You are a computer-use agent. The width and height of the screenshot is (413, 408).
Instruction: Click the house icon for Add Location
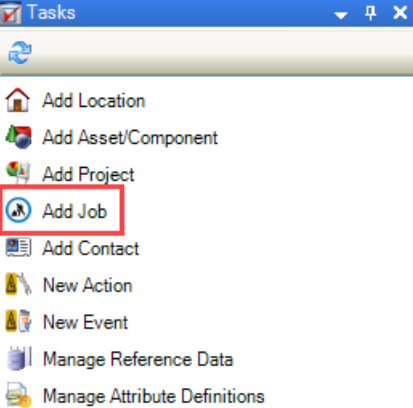coord(18,100)
